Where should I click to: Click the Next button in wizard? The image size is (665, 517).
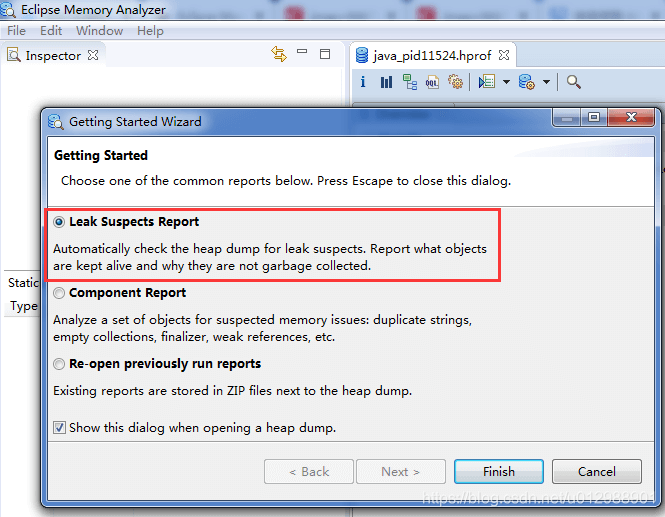(401, 472)
